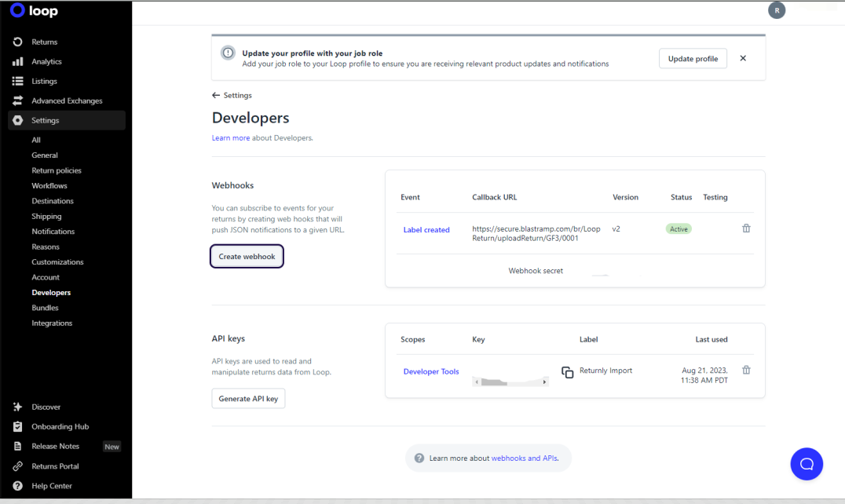Image resolution: width=845 pixels, height=504 pixels.
Task: Delete the Label created webhook
Action: click(746, 228)
